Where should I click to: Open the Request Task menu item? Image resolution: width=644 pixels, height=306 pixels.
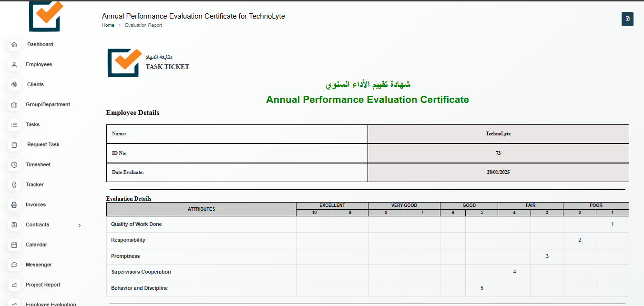[43, 145]
